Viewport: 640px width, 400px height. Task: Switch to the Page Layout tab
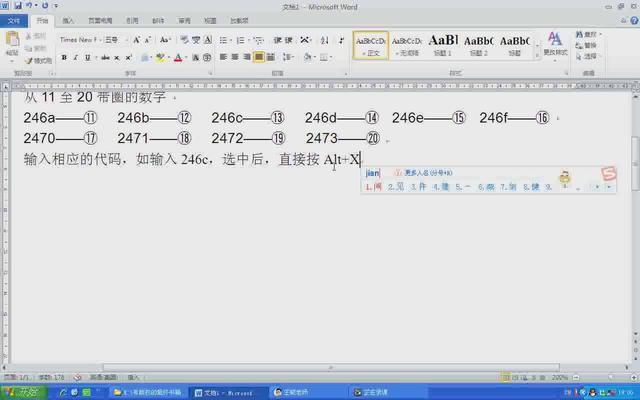click(x=100, y=20)
